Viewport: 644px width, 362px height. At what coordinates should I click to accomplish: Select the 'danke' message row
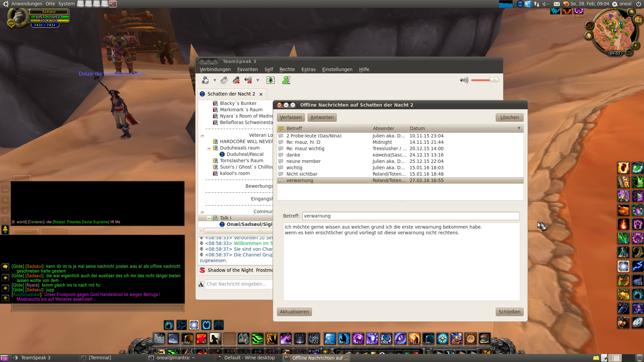(400, 155)
